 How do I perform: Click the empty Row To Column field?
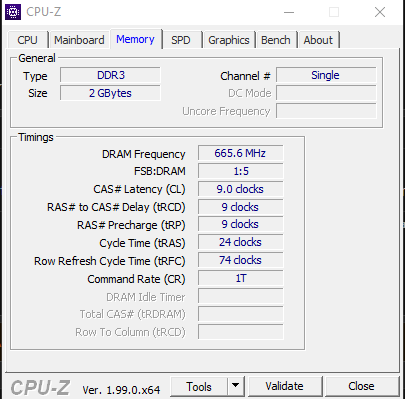[x=240, y=332]
